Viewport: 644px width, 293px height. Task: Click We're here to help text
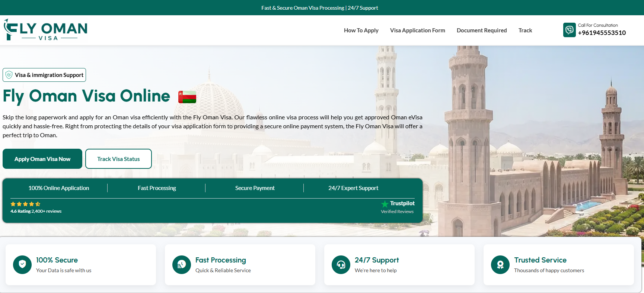click(376, 270)
